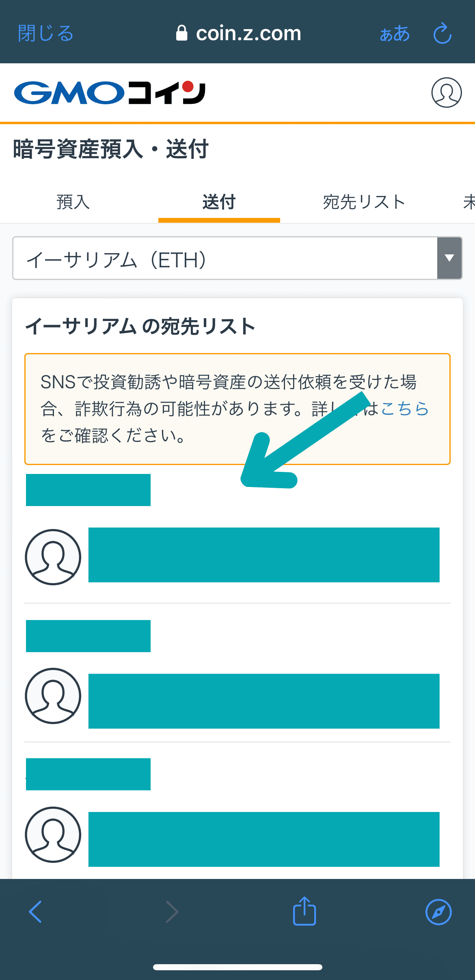Image resolution: width=475 pixels, height=980 pixels.
Task: Tap the first destination's avatar icon
Action: pyautogui.click(x=53, y=557)
